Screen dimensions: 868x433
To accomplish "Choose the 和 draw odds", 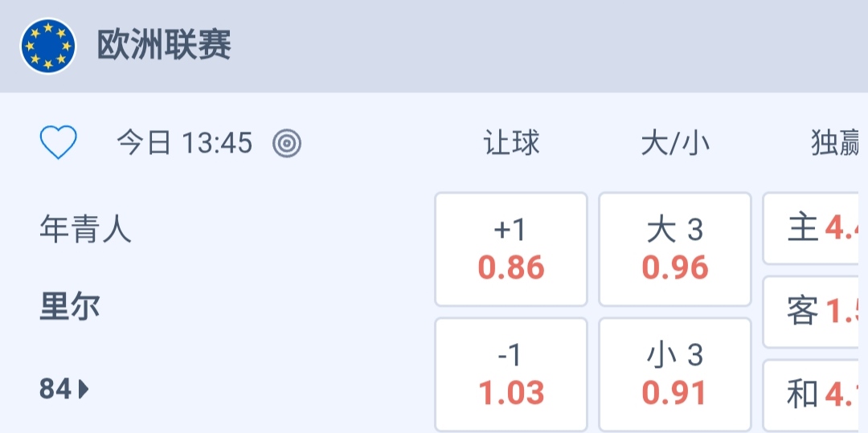I will coord(815,394).
